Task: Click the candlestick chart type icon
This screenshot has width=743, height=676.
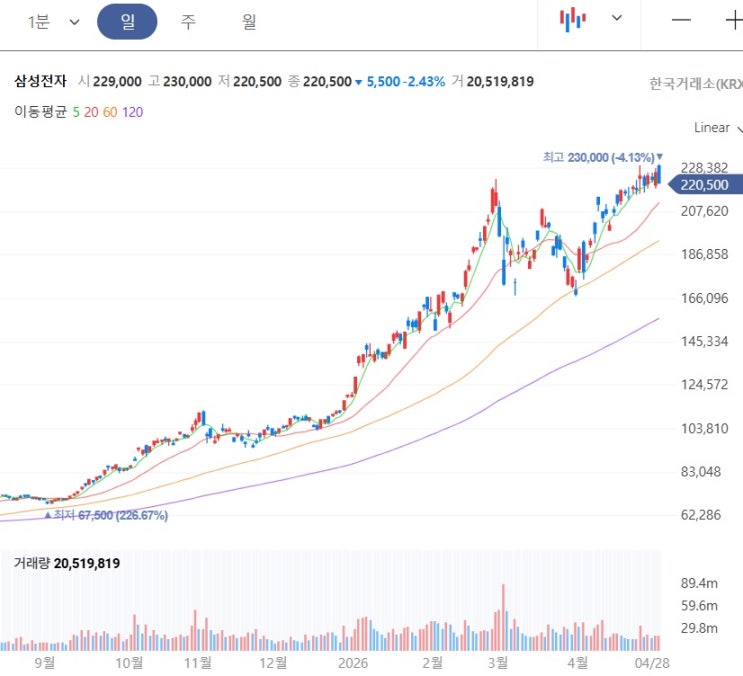Action: tap(573, 19)
